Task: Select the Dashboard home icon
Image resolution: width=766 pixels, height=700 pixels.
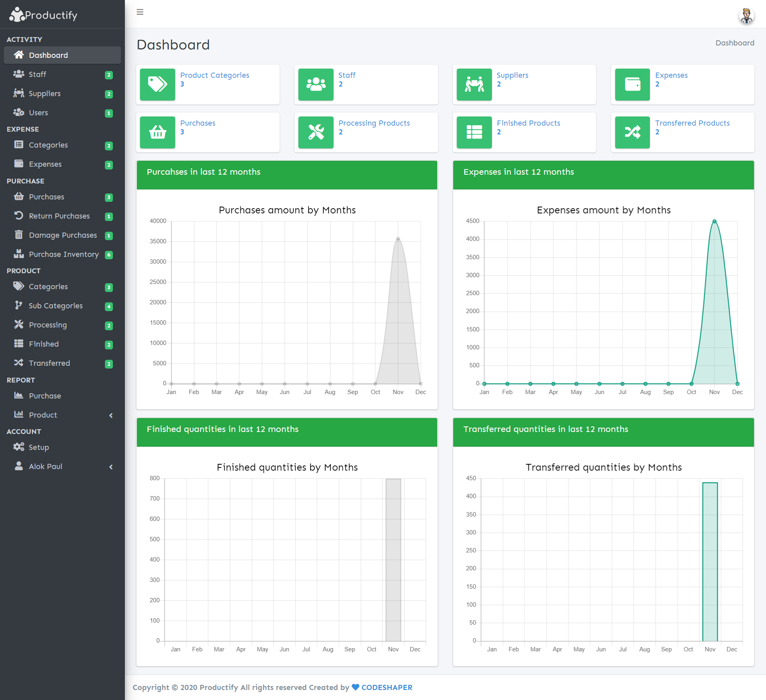Action: pos(19,55)
